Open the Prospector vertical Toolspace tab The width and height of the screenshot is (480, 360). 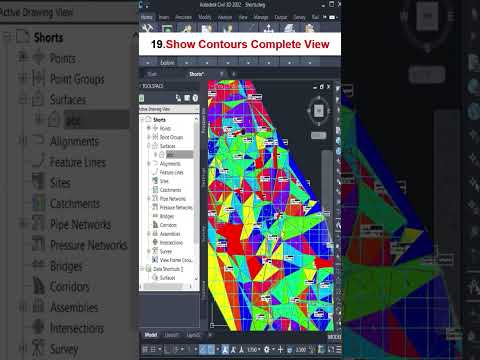tap(203, 121)
